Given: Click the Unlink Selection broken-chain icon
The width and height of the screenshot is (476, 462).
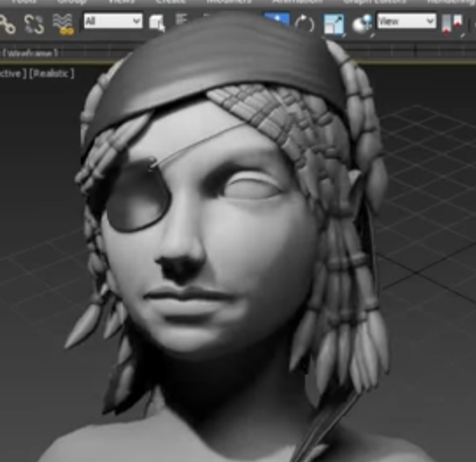Looking at the screenshot, I should click(x=34, y=24).
